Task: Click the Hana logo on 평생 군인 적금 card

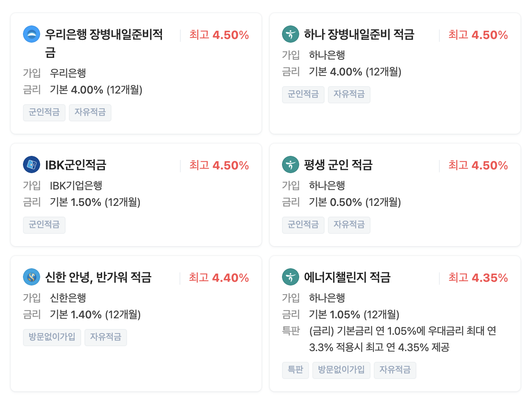Action: pyautogui.click(x=291, y=164)
